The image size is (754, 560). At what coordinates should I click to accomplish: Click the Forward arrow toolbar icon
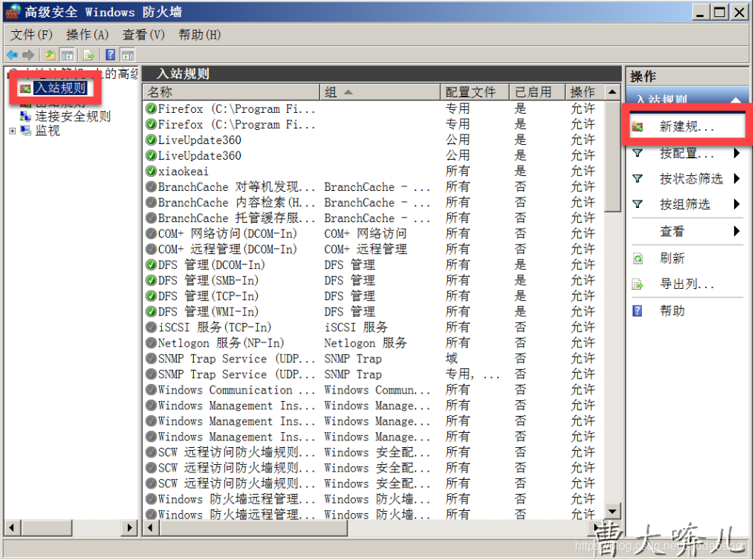click(28, 55)
